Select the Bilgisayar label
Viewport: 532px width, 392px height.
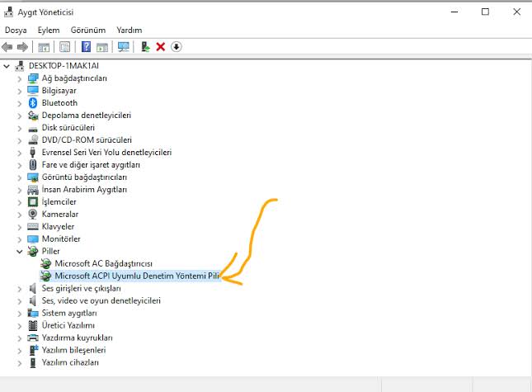pos(59,91)
